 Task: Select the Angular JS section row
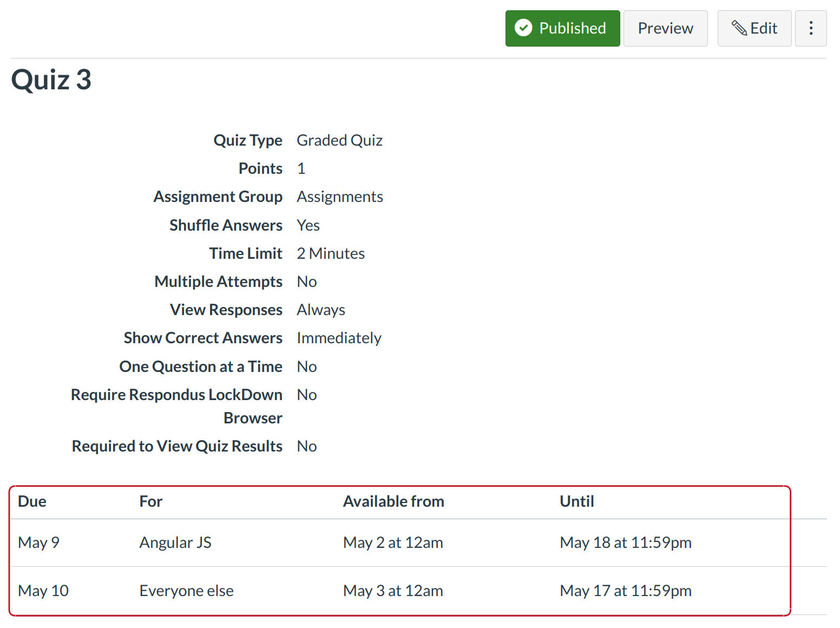click(x=175, y=542)
